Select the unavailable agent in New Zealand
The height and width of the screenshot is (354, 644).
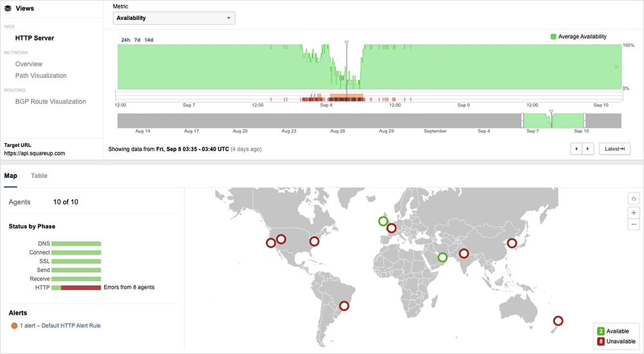(x=558, y=320)
